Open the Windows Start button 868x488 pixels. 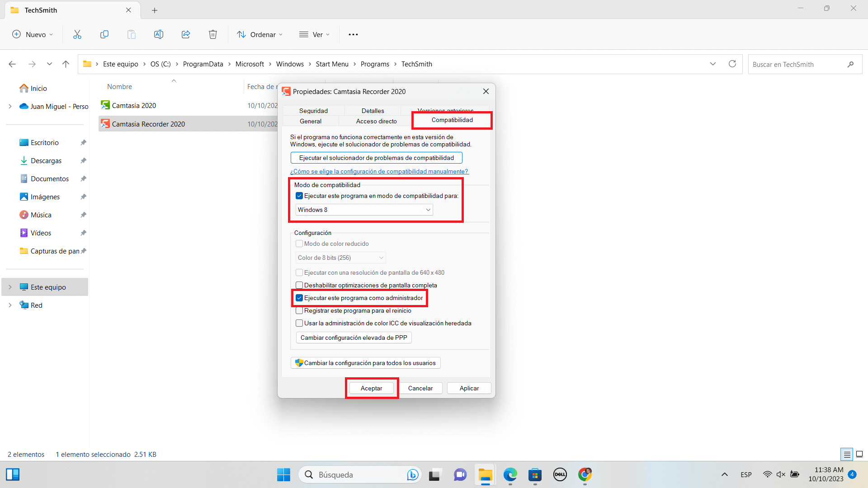pyautogui.click(x=283, y=474)
